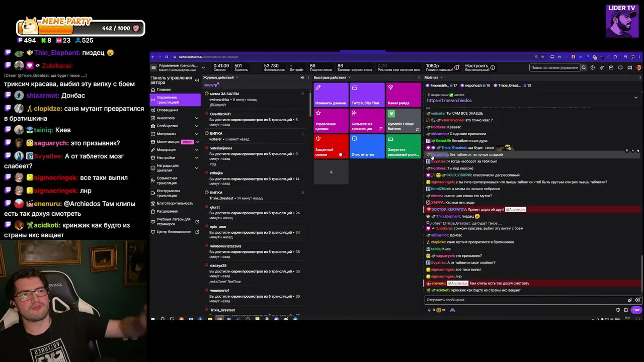Click the Канал рейда quick action
644x362 pixels.
coord(404,95)
